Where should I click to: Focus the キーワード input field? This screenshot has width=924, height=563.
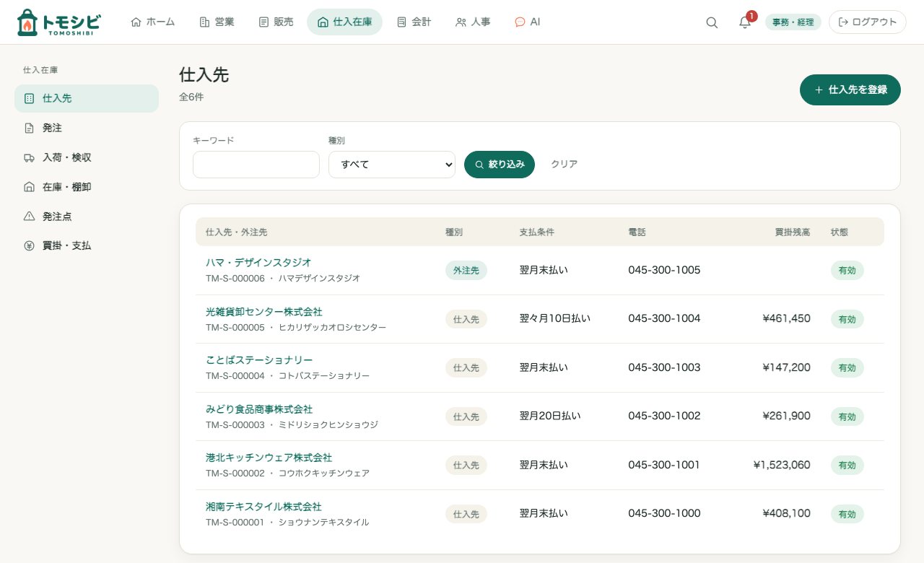point(256,165)
